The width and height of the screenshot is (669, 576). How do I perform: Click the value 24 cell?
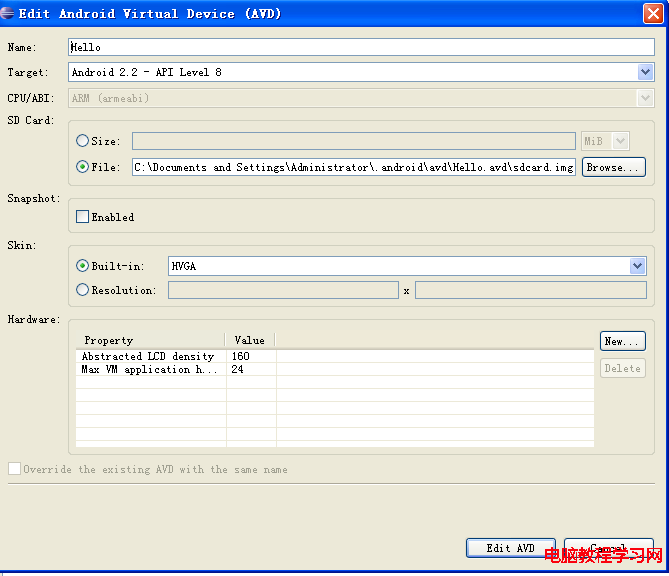pyautogui.click(x=251, y=369)
